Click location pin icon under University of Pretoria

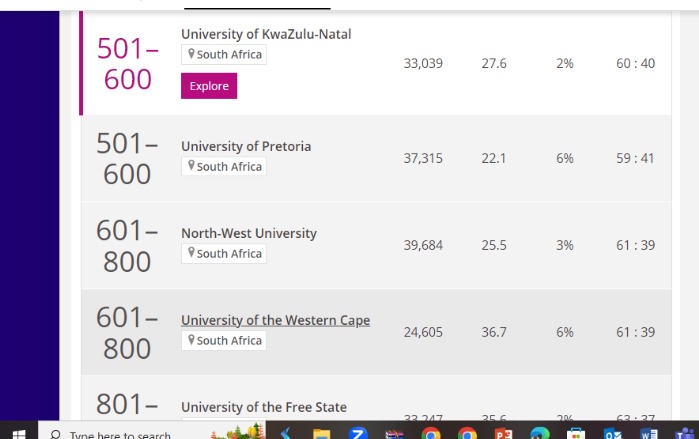click(191, 167)
